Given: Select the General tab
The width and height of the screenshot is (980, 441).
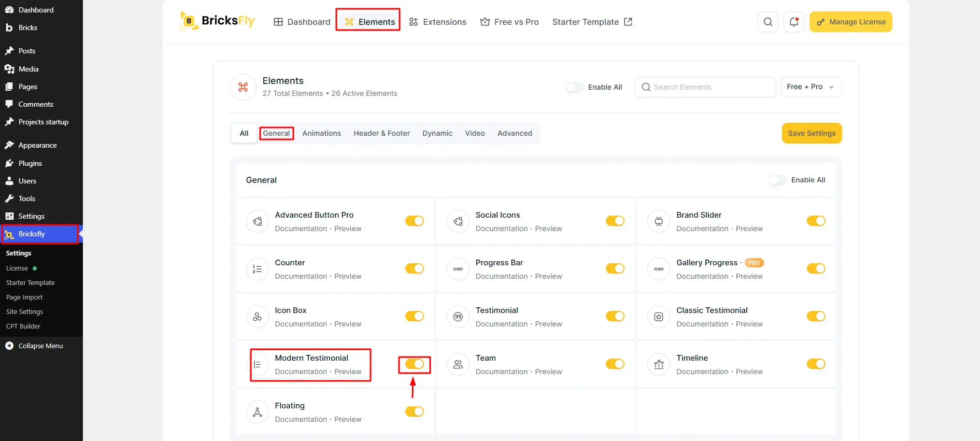Looking at the screenshot, I should click(276, 133).
